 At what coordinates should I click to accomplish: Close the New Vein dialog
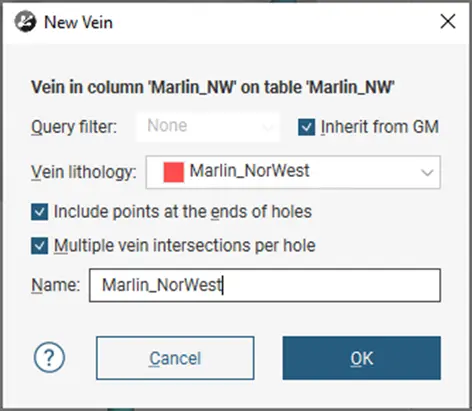(448, 22)
